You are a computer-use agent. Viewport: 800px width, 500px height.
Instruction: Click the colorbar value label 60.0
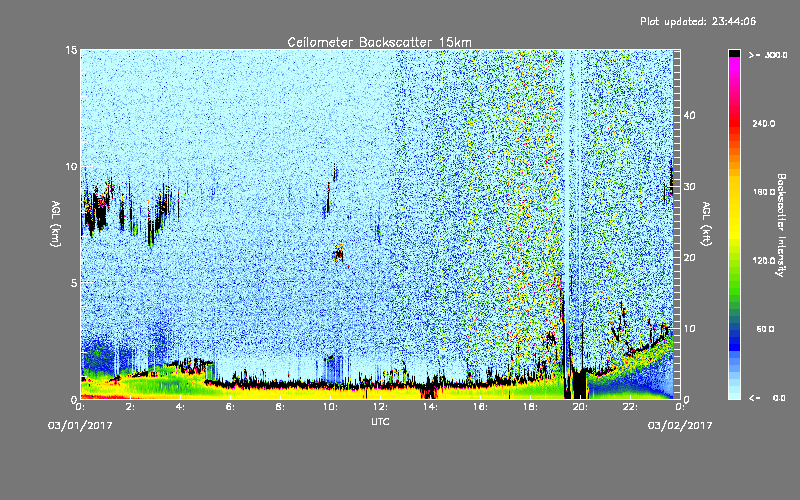pos(765,329)
